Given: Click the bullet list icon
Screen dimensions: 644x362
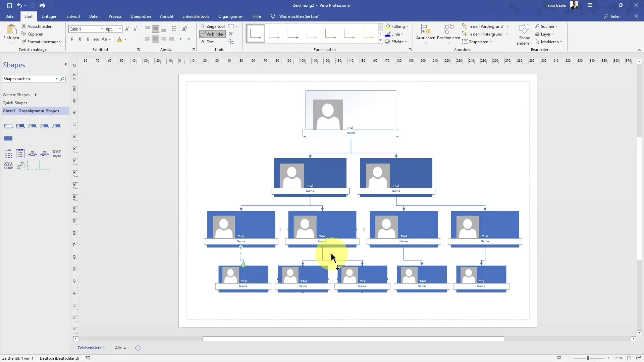Looking at the screenshot, I should (174, 29).
